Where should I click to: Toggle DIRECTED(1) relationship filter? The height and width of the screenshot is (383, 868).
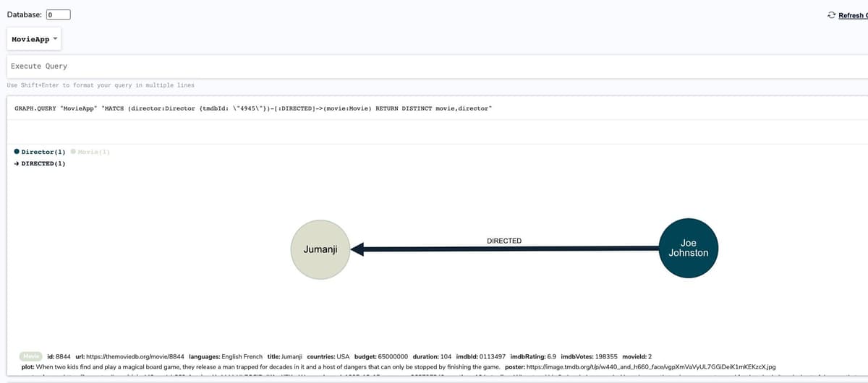tap(44, 163)
